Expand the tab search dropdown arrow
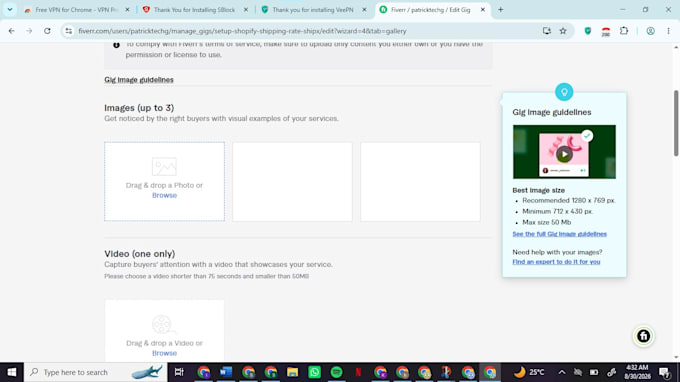The width and height of the screenshot is (680, 382). 10,10
